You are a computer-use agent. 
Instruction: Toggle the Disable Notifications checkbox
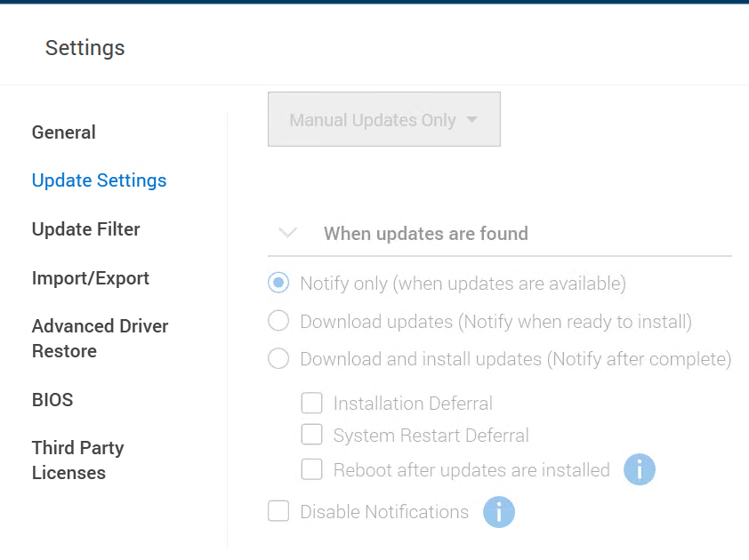click(x=278, y=512)
